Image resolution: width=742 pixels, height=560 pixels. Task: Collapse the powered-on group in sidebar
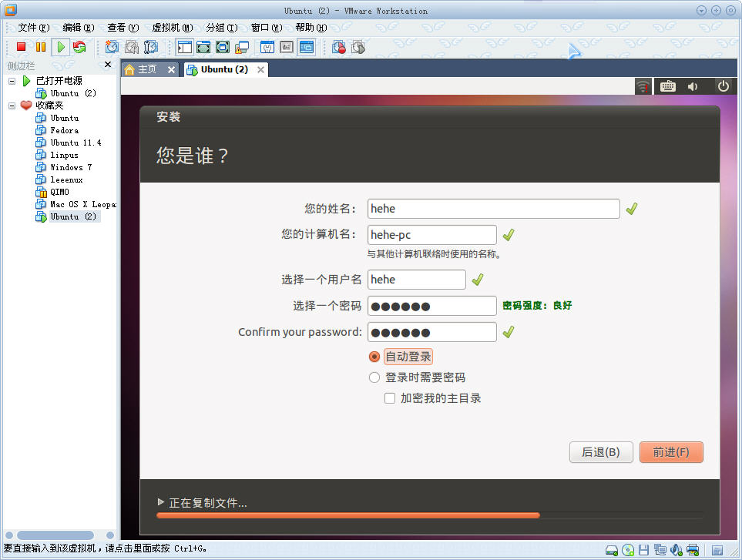coord(12,81)
